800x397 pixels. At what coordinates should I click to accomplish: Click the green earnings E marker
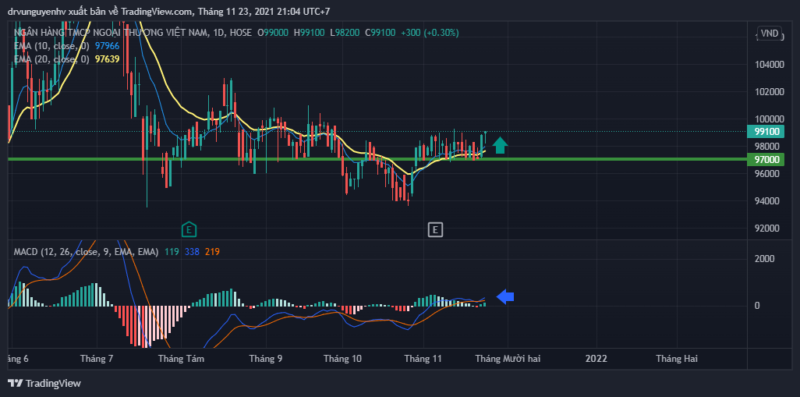(x=189, y=230)
